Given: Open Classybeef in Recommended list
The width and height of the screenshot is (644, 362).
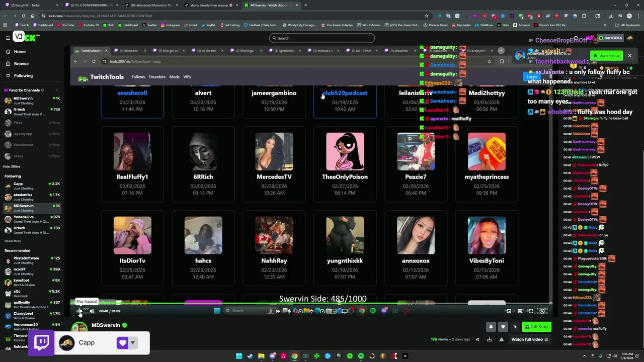Looking at the screenshot, I should (31, 316).
